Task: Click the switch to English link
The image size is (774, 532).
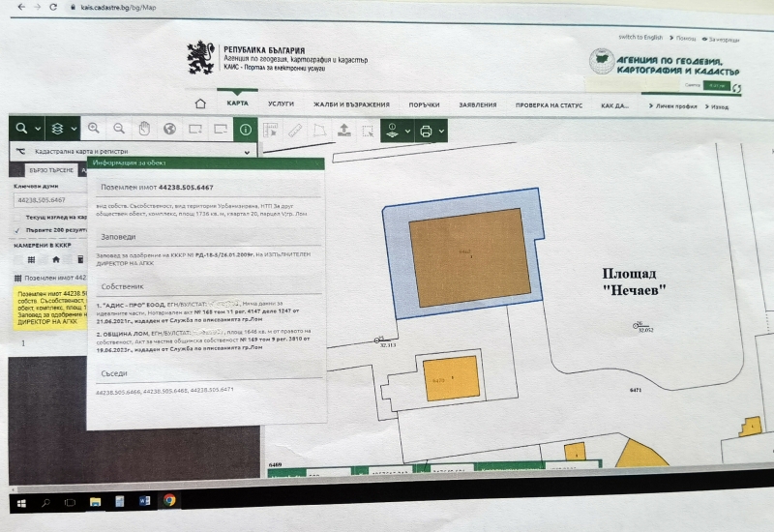Action: [x=640, y=38]
